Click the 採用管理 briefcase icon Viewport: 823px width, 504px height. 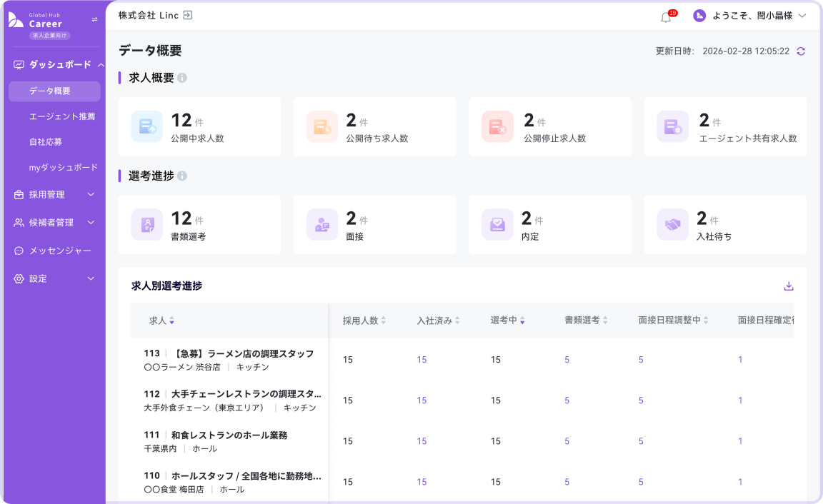(19, 195)
